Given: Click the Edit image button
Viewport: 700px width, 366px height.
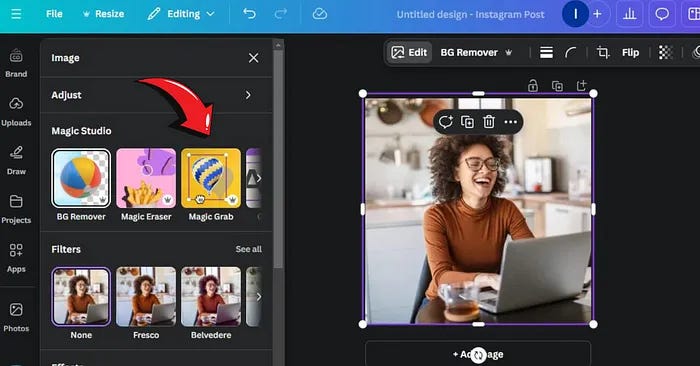Looking at the screenshot, I should [409, 52].
